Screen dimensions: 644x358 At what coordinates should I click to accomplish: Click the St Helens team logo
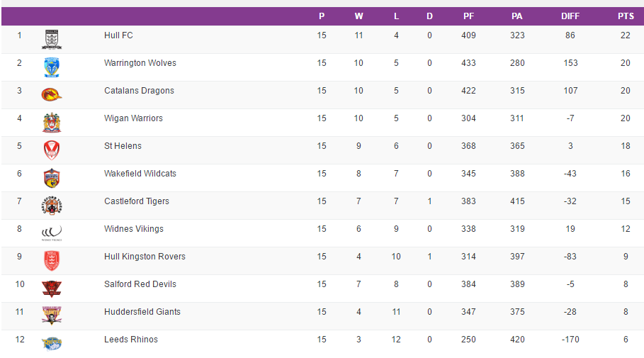click(x=52, y=150)
